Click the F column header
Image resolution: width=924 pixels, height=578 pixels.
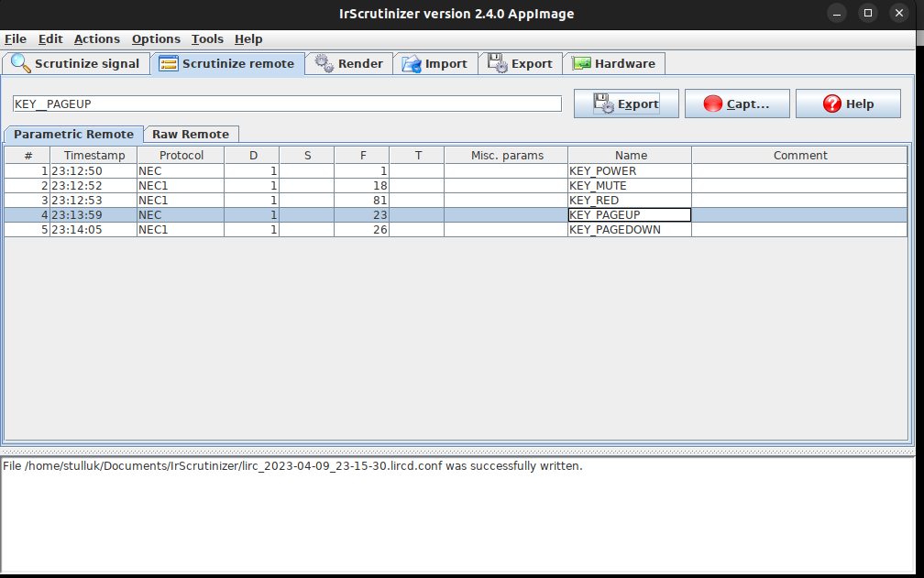[x=362, y=156]
